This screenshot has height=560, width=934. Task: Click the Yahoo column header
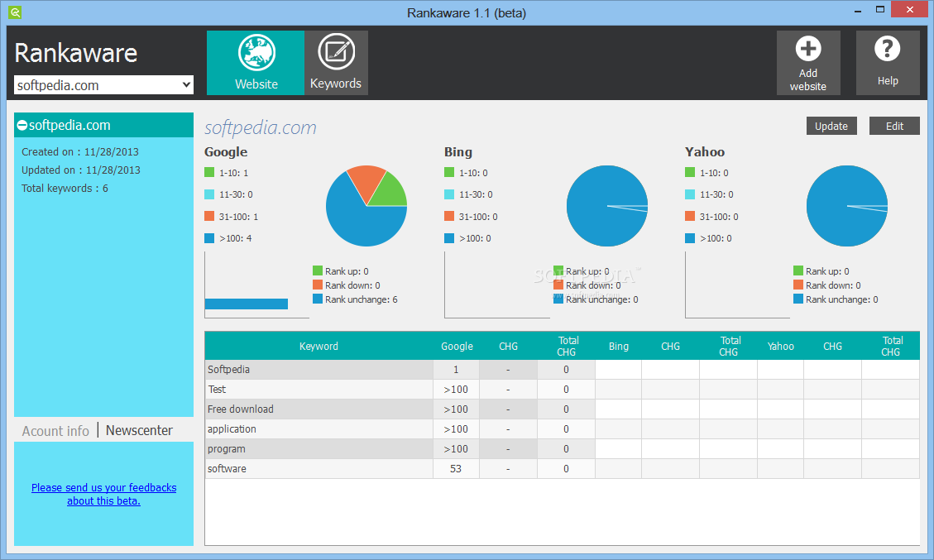780,346
